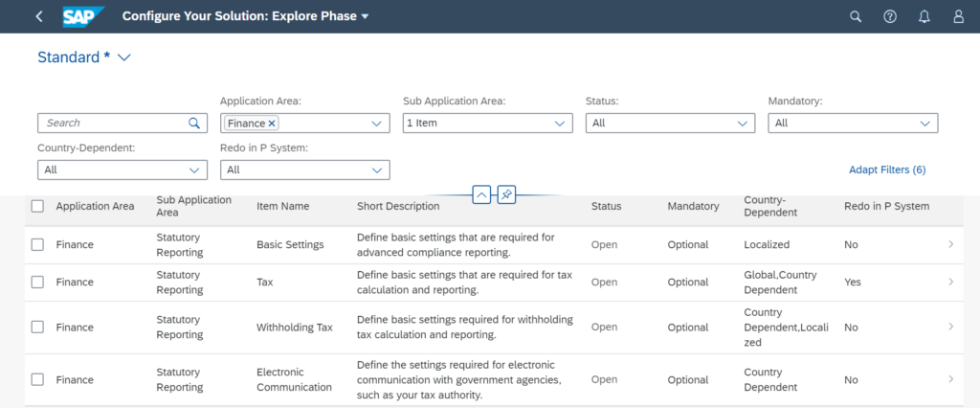This screenshot has height=408, width=980.
Task: Click the Mandatory column header
Action: click(693, 206)
